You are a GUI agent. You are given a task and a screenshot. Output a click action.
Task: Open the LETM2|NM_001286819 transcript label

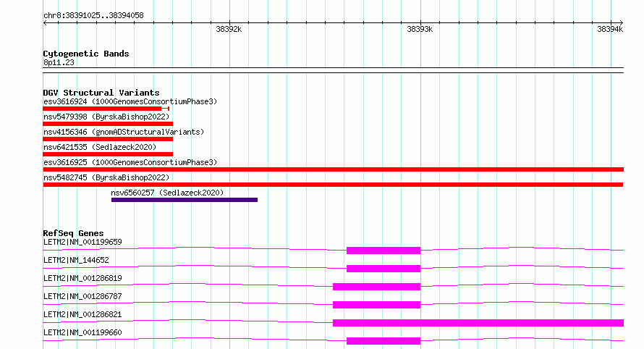[82, 278]
